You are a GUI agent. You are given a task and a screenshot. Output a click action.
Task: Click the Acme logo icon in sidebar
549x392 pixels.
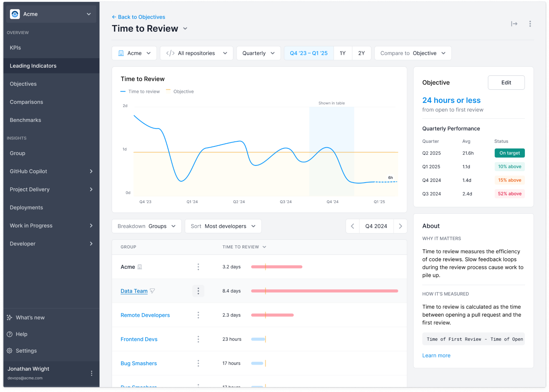click(x=15, y=14)
